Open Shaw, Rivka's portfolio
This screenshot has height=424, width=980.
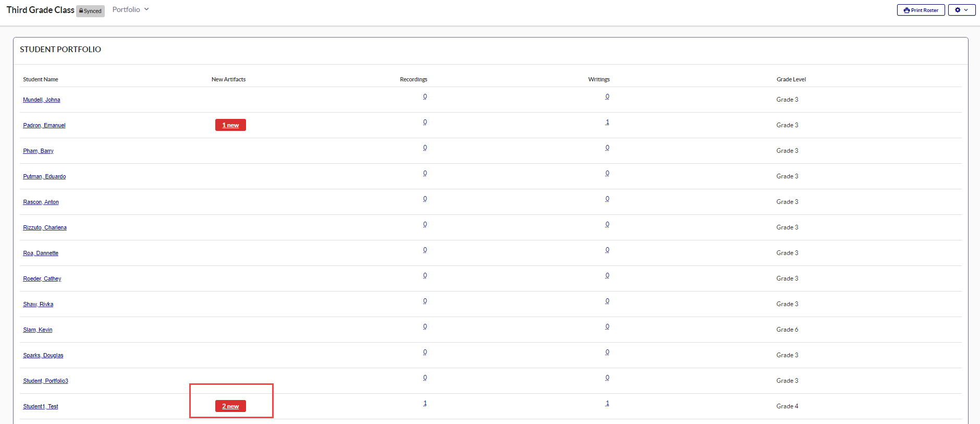click(x=38, y=304)
